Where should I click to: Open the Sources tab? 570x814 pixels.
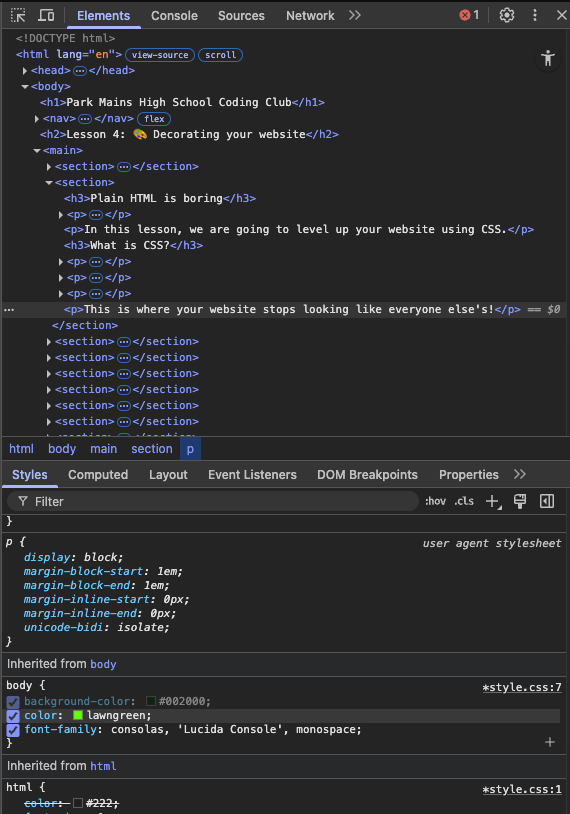point(241,16)
